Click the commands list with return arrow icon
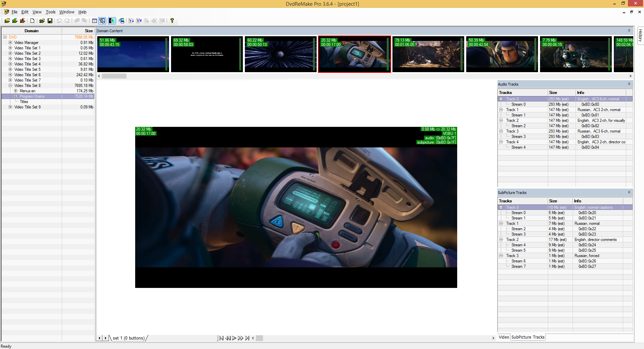The height and width of the screenshot is (349, 644). [x=139, y=21]
